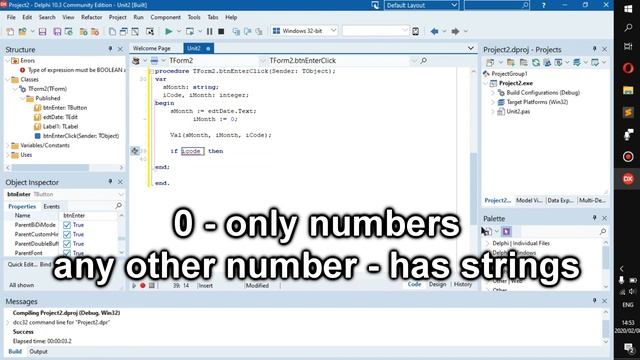Open the Windows 32-bit platform dropdown

333,31
